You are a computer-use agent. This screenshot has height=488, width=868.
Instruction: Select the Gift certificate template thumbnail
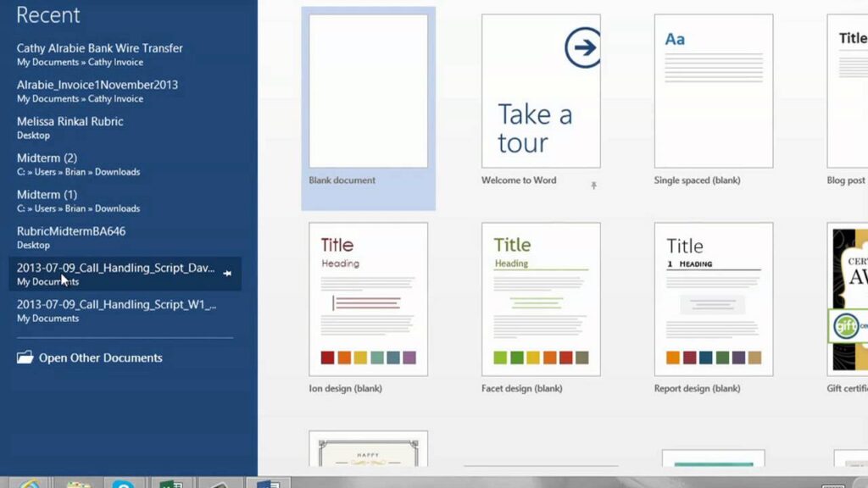848,299
